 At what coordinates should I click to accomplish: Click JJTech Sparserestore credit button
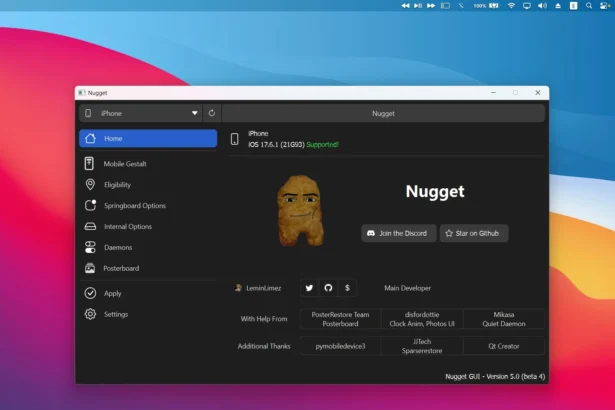[422, 346]
